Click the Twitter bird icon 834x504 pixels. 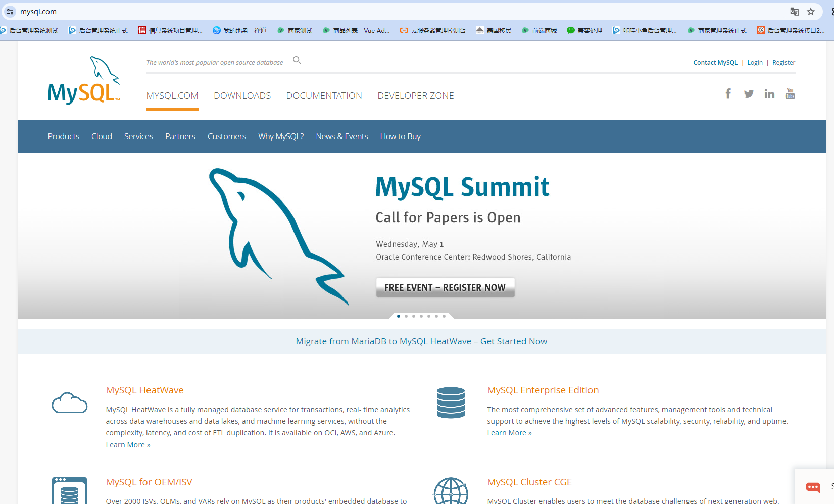749,93
